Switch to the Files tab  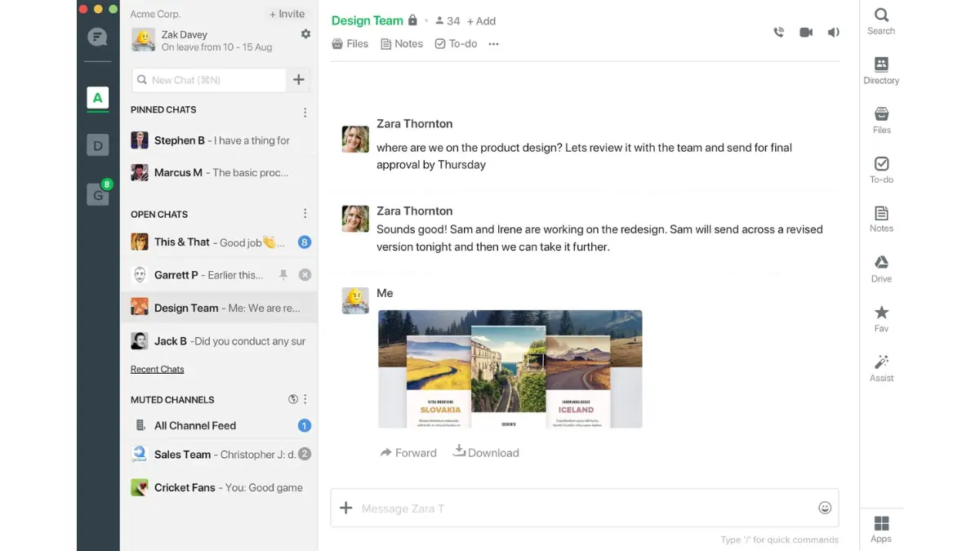click(350, 44)
